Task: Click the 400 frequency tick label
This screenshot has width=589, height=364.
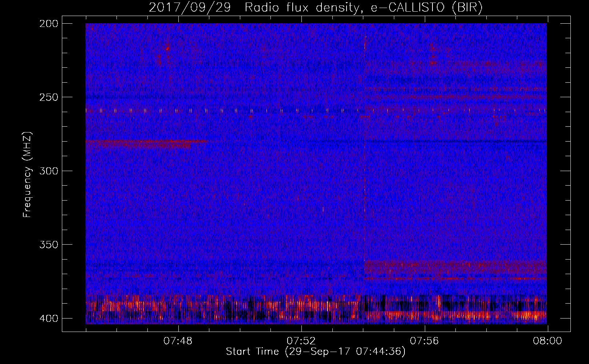Action: coord(48,318)
